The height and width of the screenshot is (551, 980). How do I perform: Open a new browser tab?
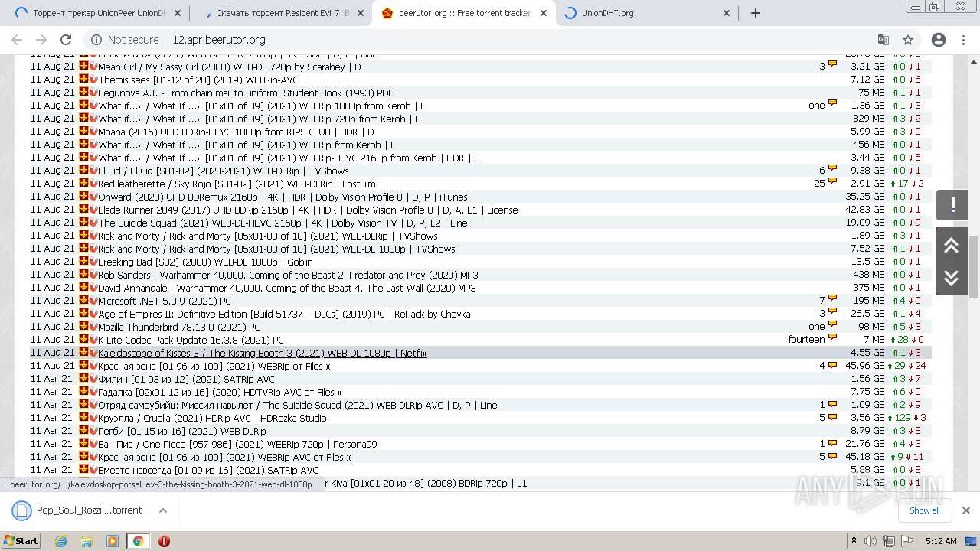point(756,13)
